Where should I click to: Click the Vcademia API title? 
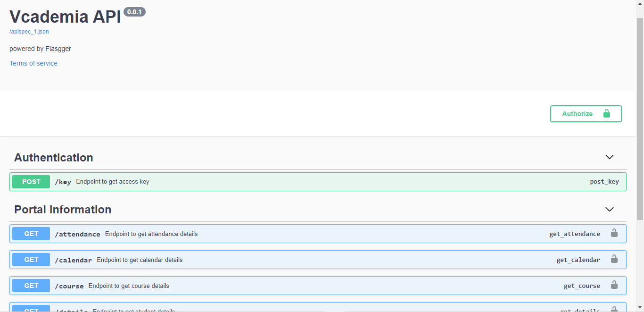coord(65,17)
